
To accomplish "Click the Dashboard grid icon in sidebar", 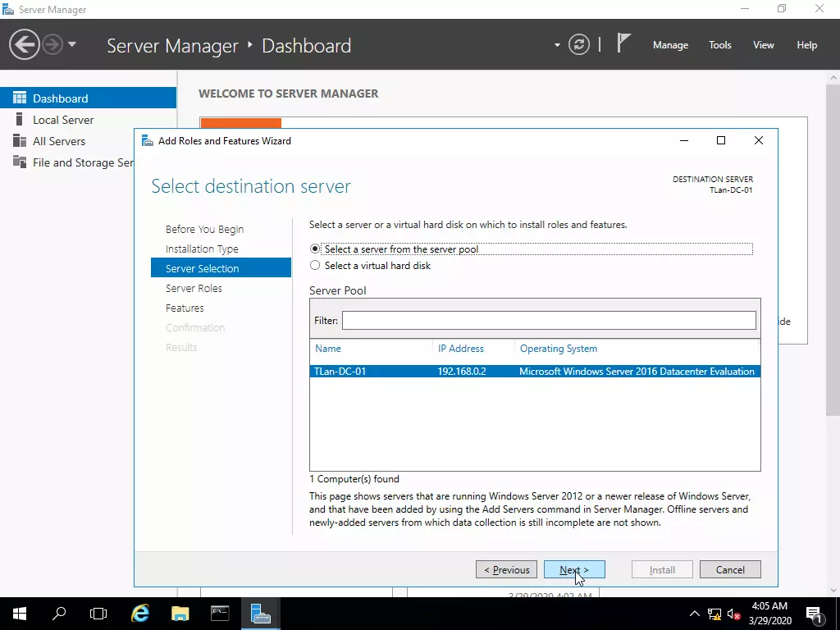I will 20,98.
